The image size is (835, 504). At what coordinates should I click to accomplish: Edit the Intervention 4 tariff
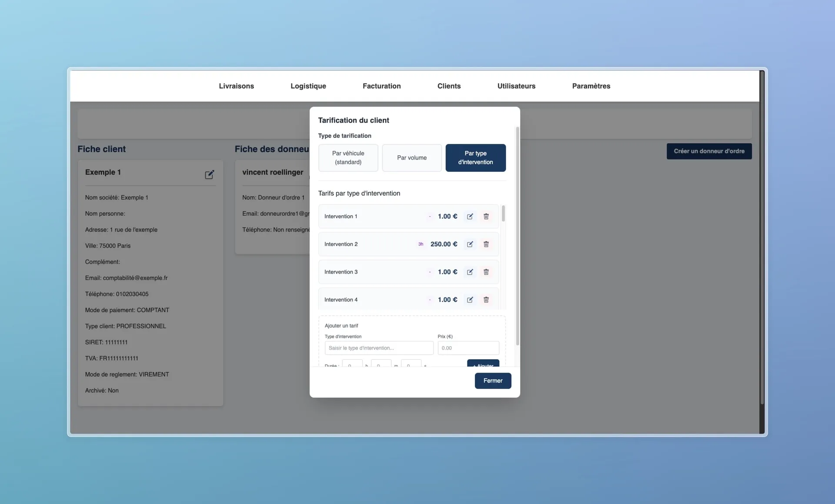pos(470,300)
